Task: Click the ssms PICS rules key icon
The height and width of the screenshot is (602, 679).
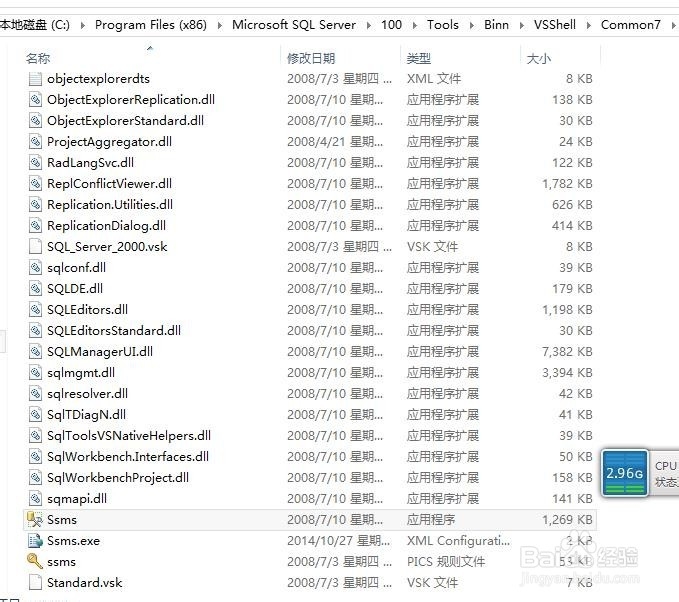Action: point(35,562)
